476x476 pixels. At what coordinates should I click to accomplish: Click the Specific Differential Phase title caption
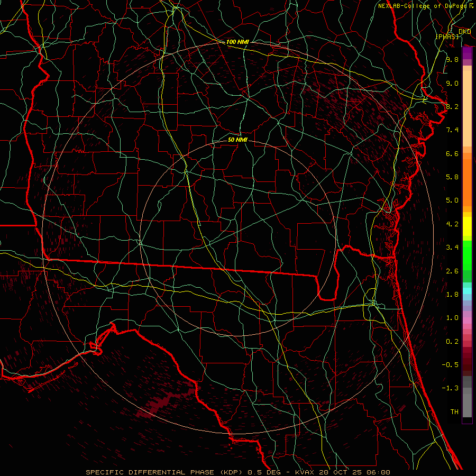coord(238,472)
